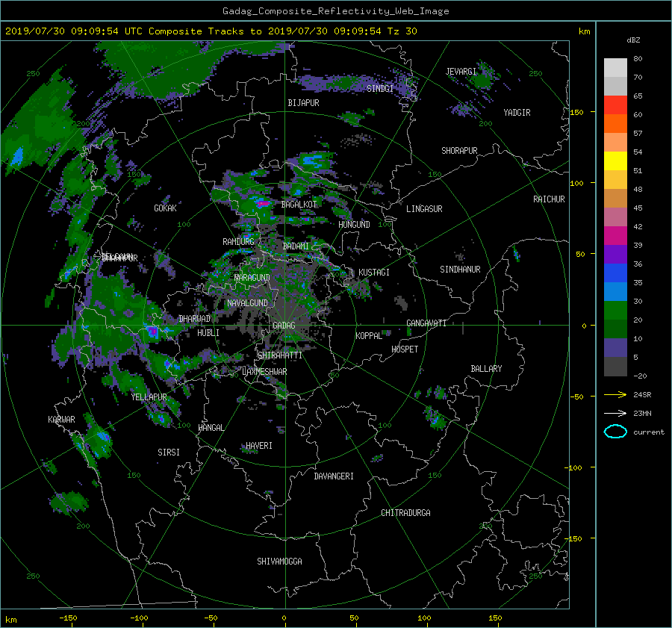Viewport: 672px width, 628px height.
Task: Click the HAVERI city label
Action: (259, 446)
